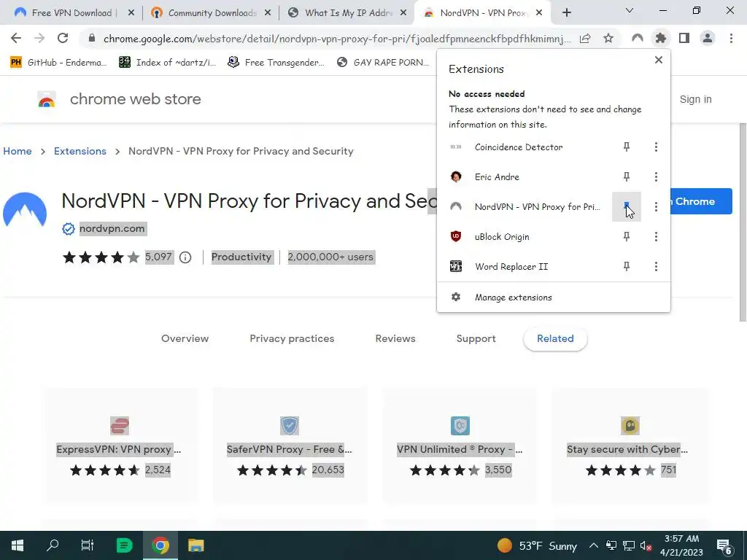Go forward to the next page
Screen dimensions: 747x560
pos(39,38)
